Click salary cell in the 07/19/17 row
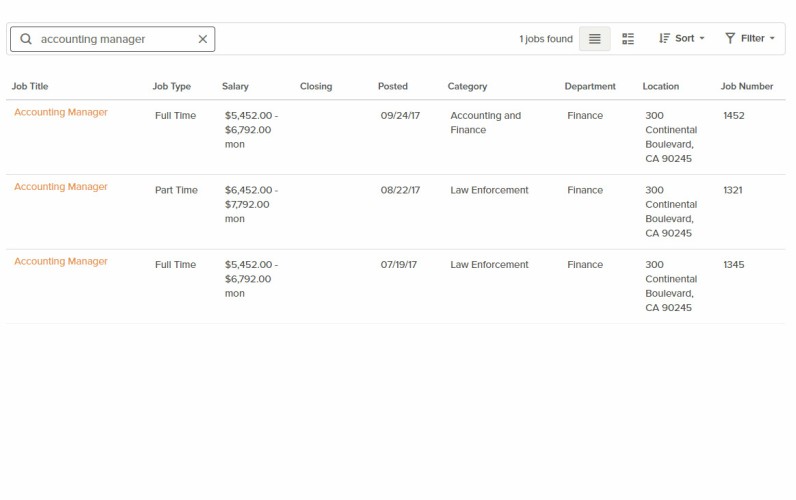 251,279
